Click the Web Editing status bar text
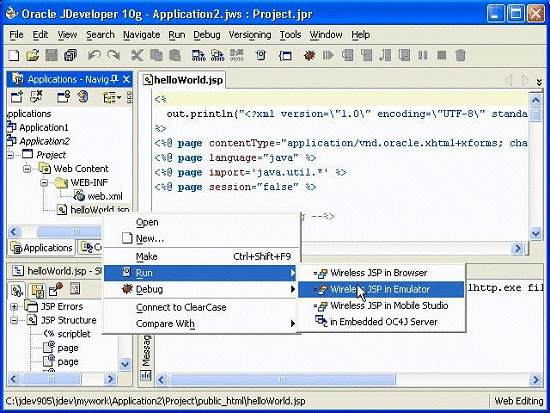Viewport: 550px width, 413px height. 518,401
